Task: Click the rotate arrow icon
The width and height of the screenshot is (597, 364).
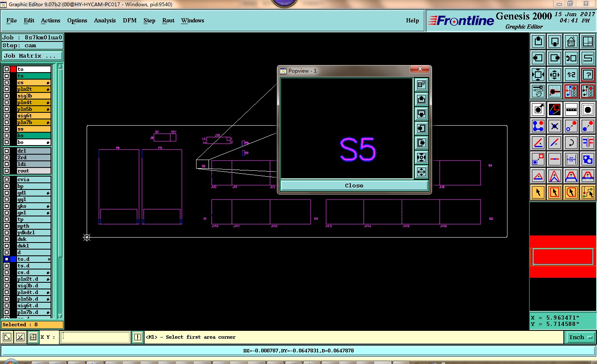Action: [x=571, y=143]
